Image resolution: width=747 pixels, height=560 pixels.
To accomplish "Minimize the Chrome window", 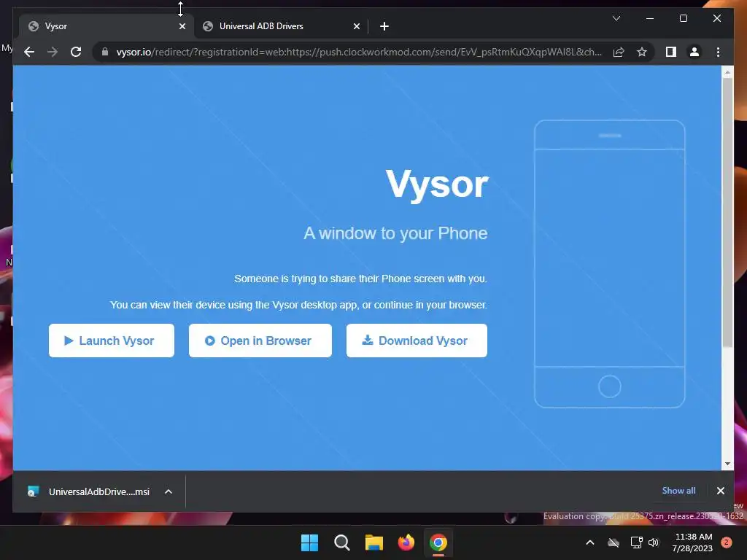I will 650,18.
